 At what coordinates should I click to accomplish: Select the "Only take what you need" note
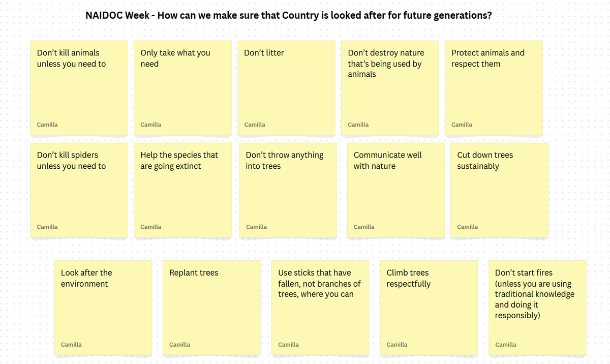click(182, 88)
